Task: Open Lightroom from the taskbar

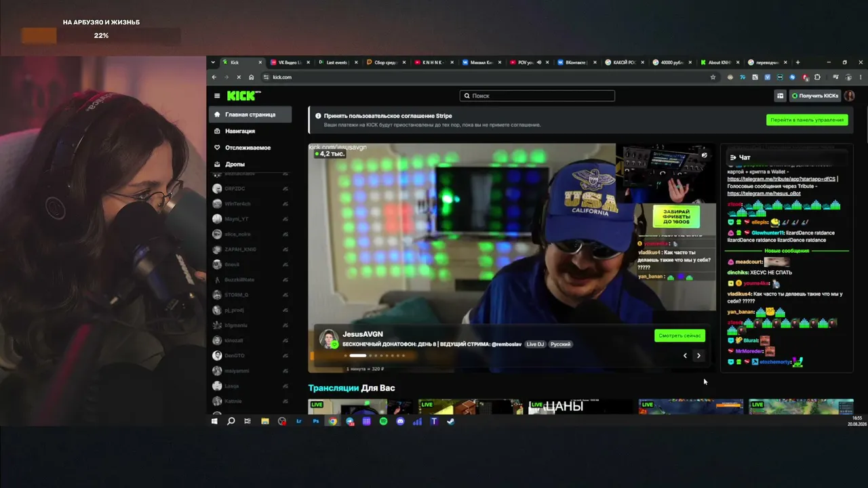Action: point(299,422)
